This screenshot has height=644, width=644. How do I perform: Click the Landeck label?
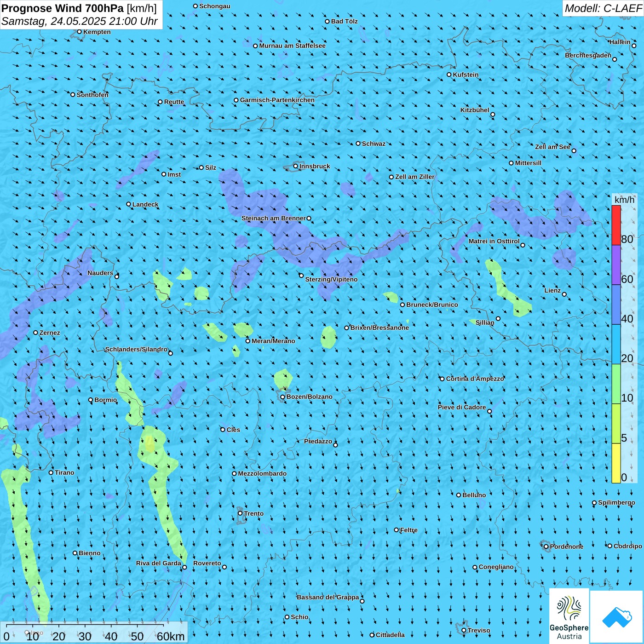pos(145,204)
